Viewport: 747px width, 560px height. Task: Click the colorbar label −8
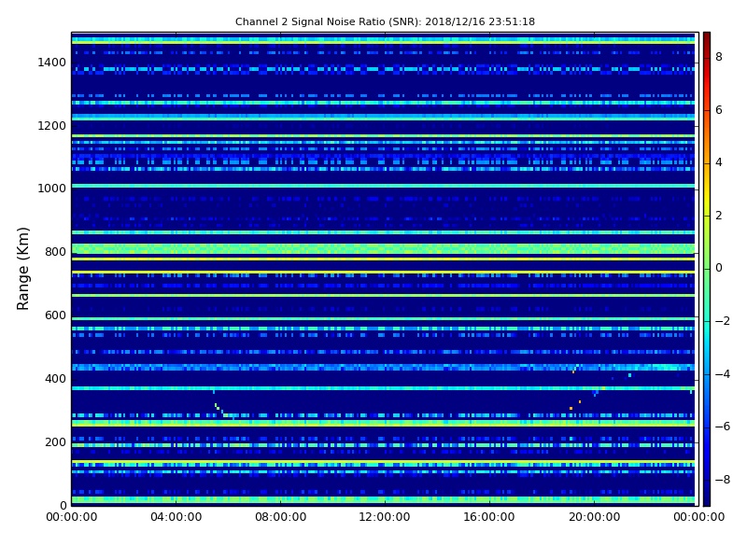click(x=723, y=480)
